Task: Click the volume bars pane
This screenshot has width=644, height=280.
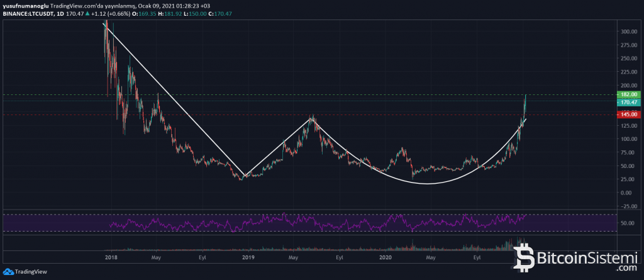Action: (x=314, y=248)
